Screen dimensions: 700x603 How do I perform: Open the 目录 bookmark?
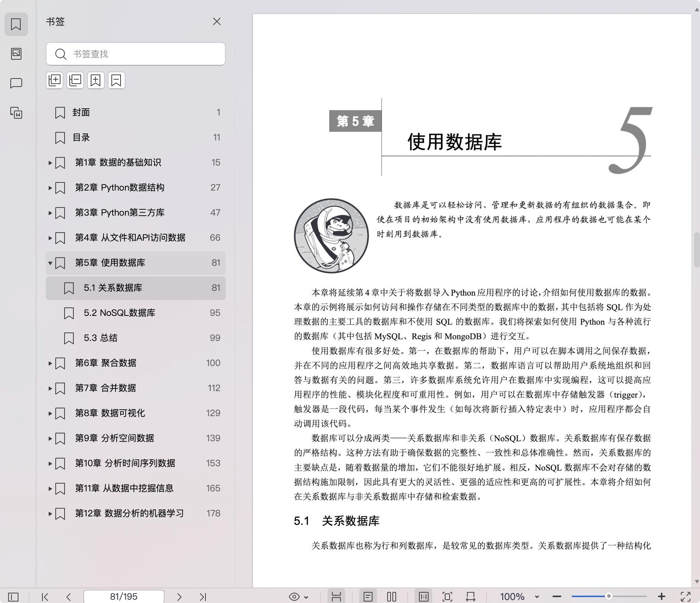tap(136, 137)
